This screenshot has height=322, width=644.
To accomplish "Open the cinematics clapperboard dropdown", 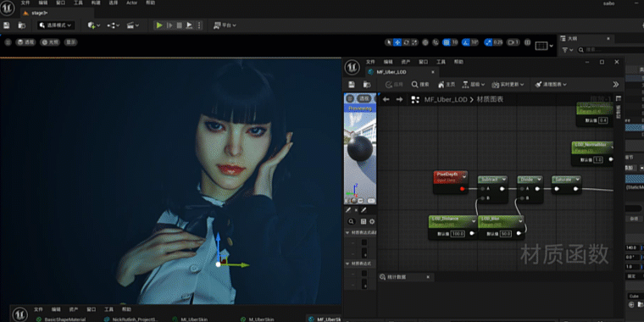I will coord(133,25).
